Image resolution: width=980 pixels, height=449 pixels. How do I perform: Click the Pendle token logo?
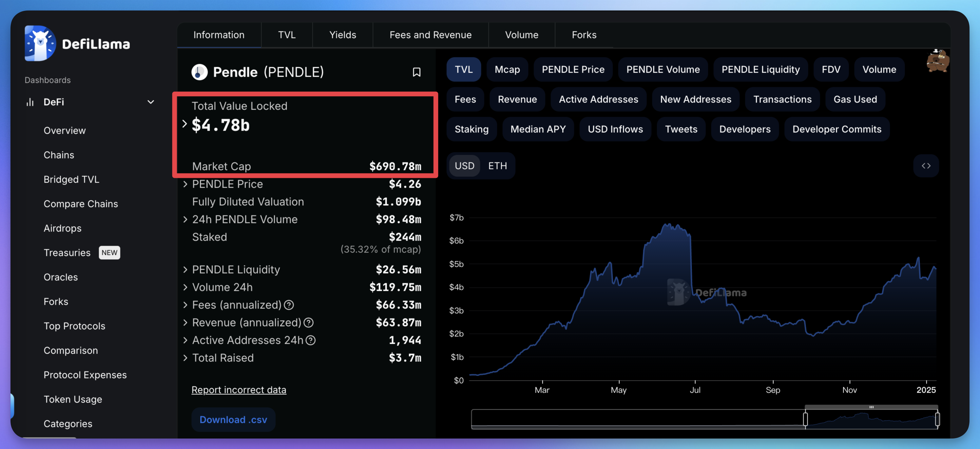tap(199, 72)
